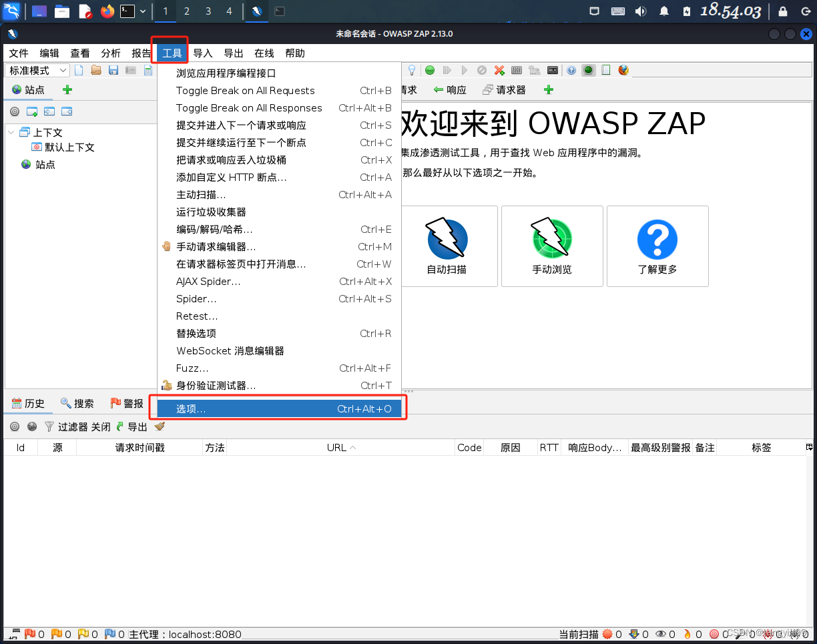Image resolution: width=817 pixels, height=644 pixels.
Task: Click the blue question mark help icon
Action: coord(571,70)
